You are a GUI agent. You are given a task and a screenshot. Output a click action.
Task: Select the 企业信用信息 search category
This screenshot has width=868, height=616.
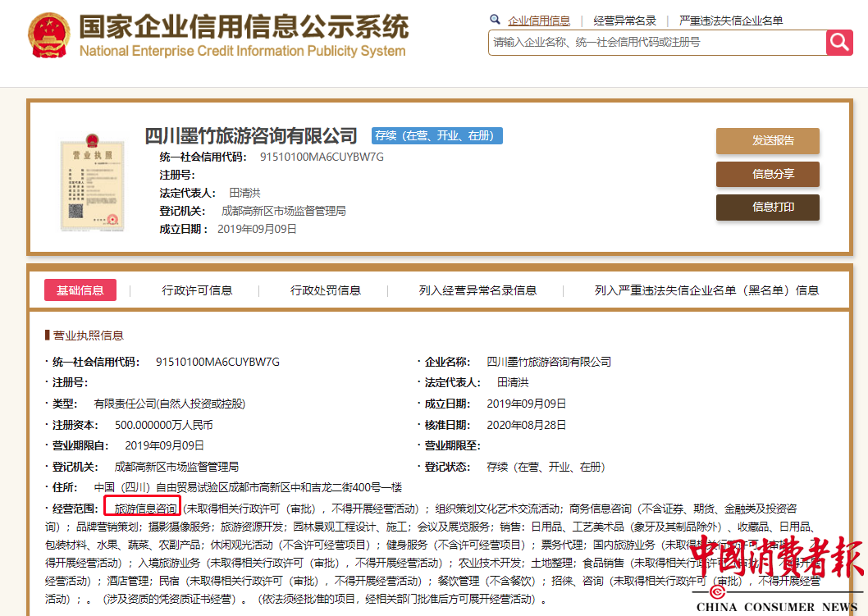(x=539, y=21)
